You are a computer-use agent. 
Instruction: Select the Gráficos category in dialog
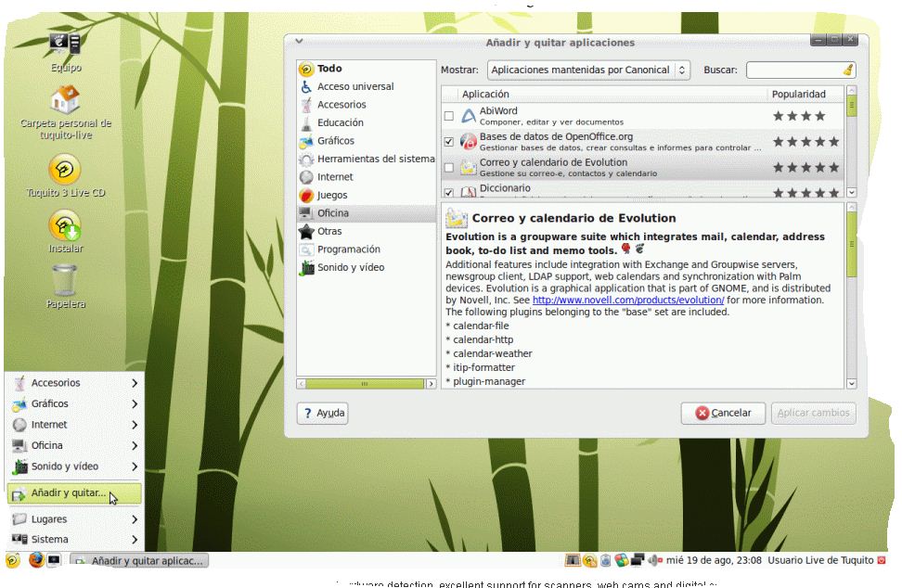[366, 141]
